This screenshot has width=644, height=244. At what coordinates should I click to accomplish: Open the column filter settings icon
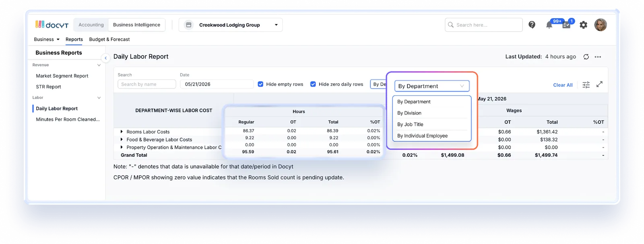click(x=586, y=84)
